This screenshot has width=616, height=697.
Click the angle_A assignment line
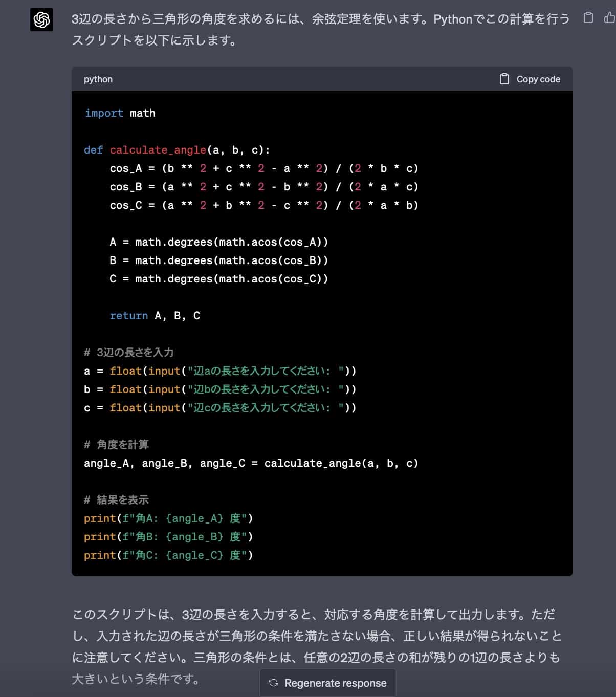click(251, 463)
